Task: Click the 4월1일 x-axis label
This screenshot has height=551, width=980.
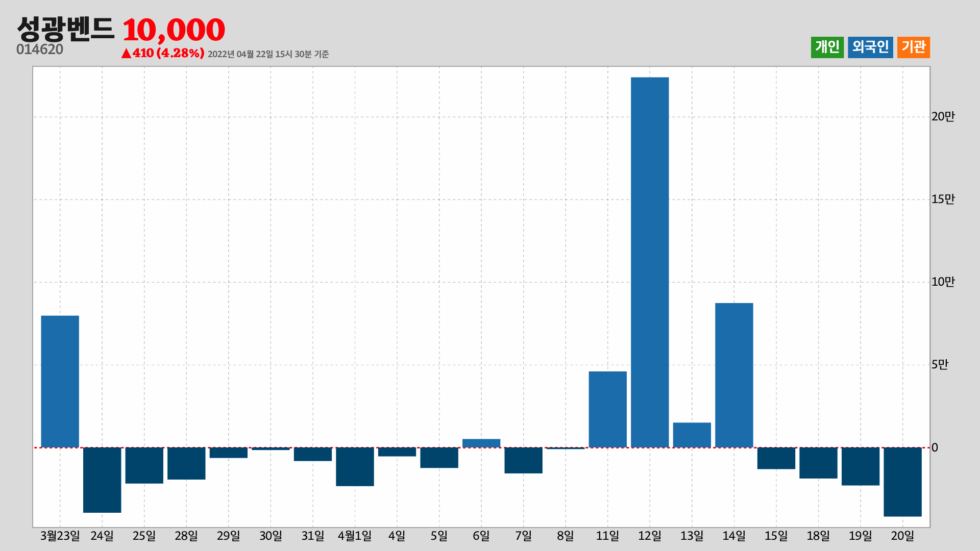Action: [355, 536]
